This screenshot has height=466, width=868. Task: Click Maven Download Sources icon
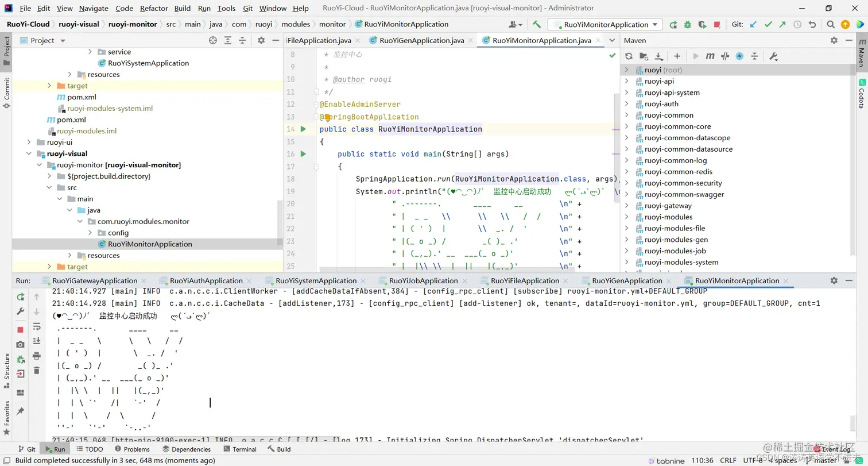point(659,56)
